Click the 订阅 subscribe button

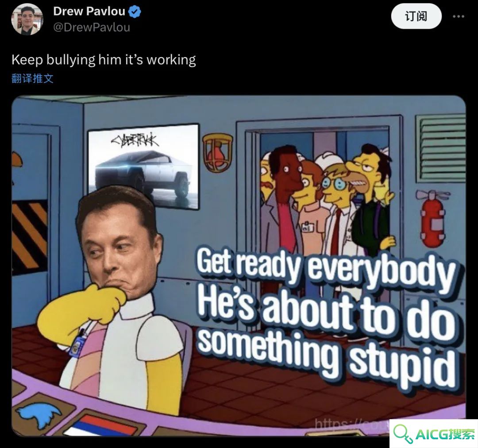(416, 16)
